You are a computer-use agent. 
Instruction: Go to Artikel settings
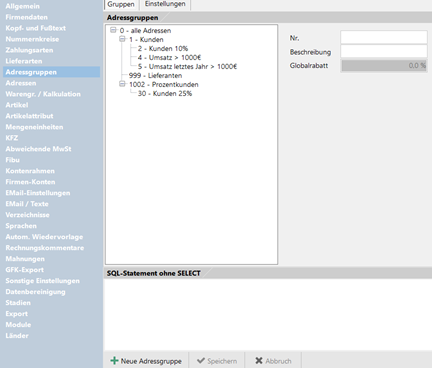point(17,105)
